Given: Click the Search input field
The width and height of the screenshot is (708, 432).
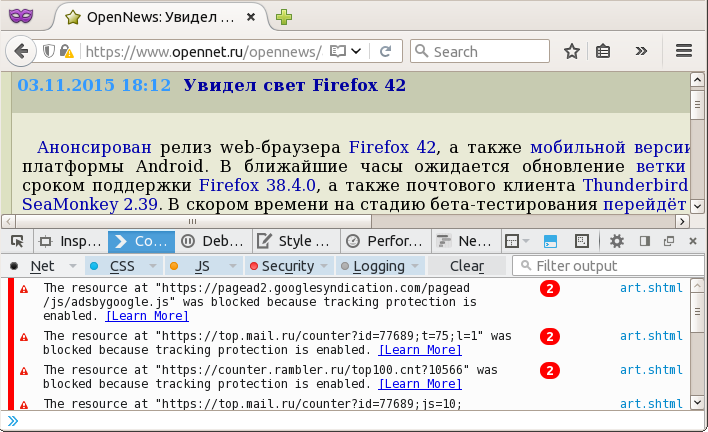Looking at the screenshot, I should pyautogui.click(x=480, y=51).
